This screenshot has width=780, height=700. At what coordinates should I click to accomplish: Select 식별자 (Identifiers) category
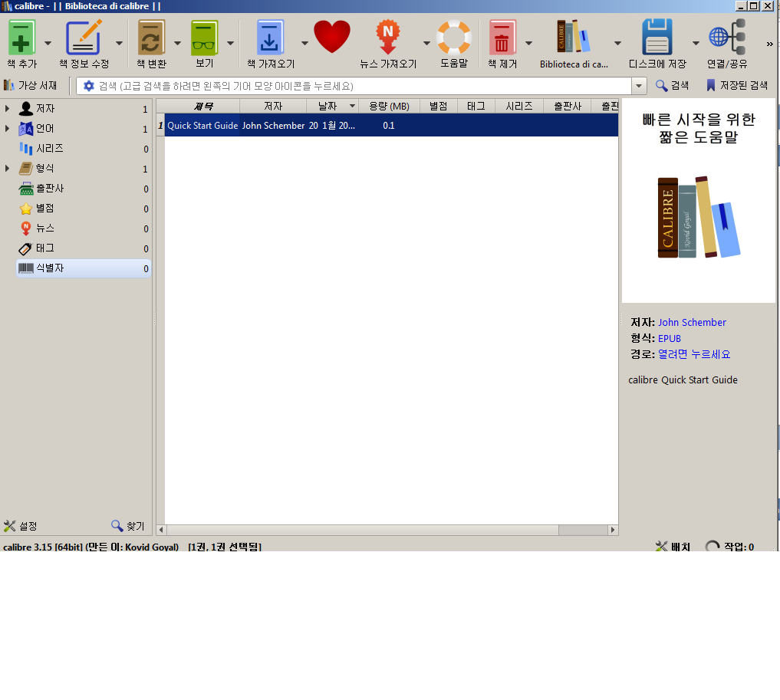coord(84,268)
